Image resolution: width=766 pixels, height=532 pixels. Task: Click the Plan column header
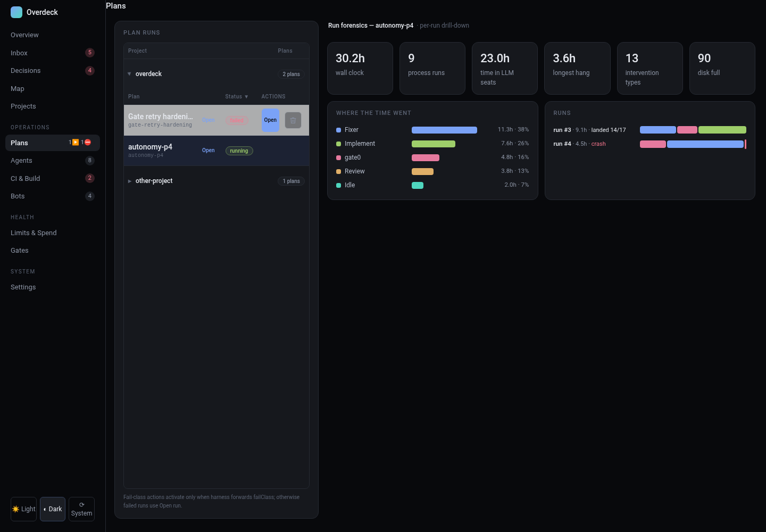click(134, 96)
